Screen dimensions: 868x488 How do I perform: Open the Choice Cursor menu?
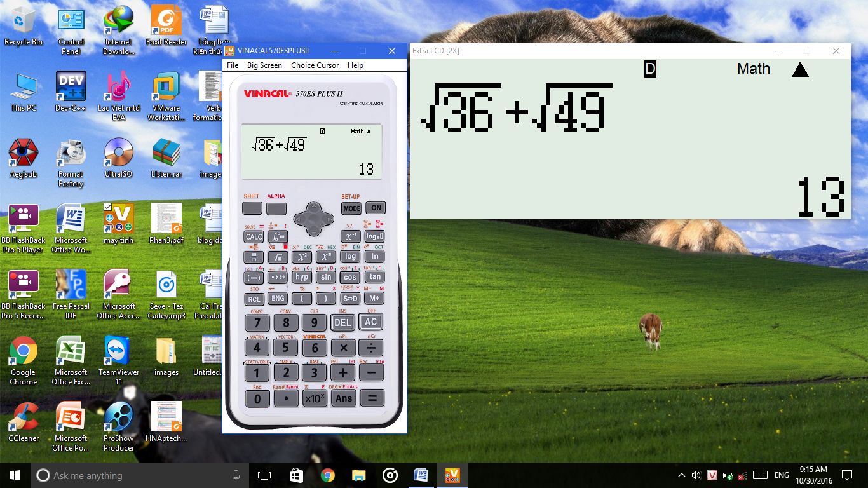(x=315, y=65)
